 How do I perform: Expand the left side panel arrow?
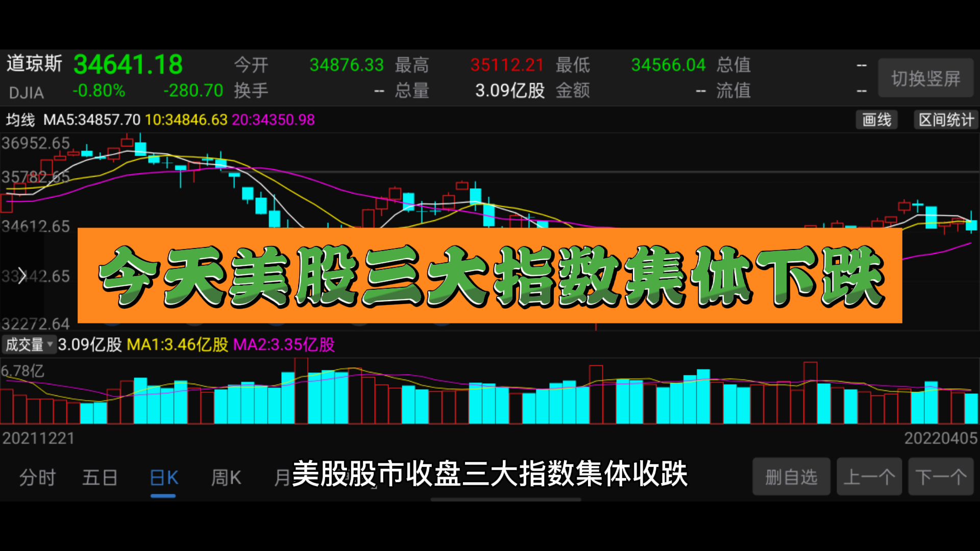[22, 275]
